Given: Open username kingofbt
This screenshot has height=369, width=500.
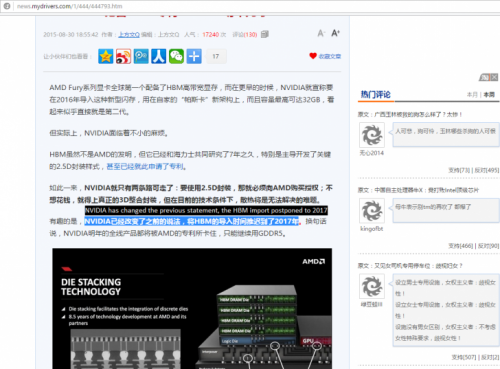Looking at the screenshot, I should 372,229.
